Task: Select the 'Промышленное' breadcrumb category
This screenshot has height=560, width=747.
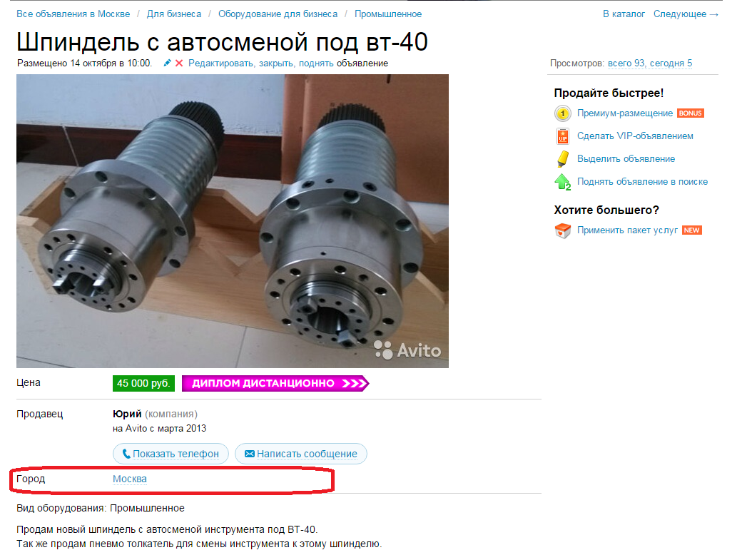Action: tap(388, 14)
